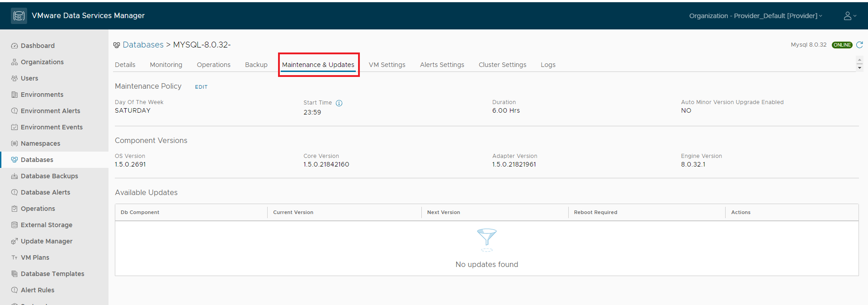Refresh the database status icon
The image size is (868, 305).
pyautogui.click(x=859, y=45)
